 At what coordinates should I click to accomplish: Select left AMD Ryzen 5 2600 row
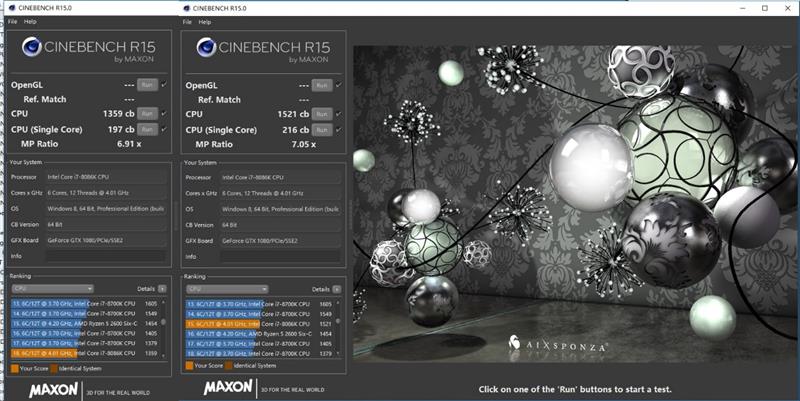click(85, 323)
